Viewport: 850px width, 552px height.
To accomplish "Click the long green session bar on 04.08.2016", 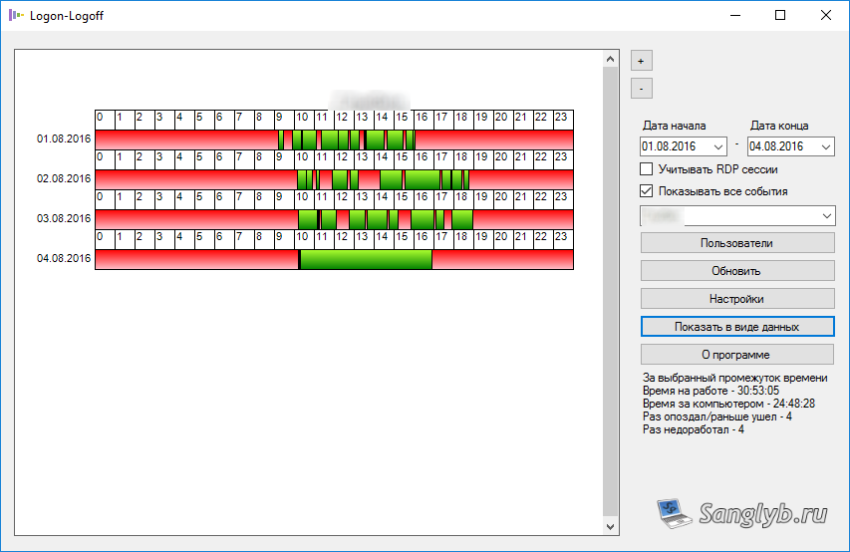I will (x=366, y=259).
